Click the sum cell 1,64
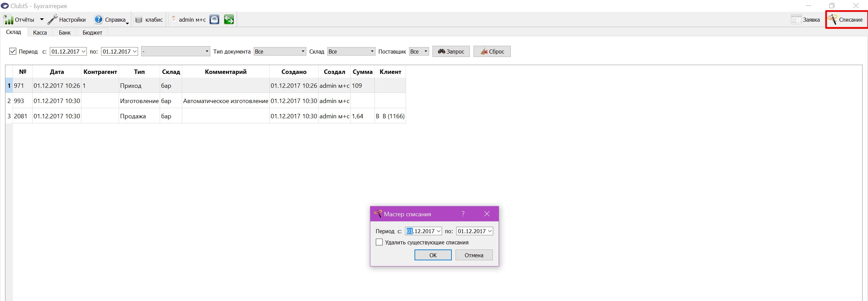868x301 pixels. [363, 116]
